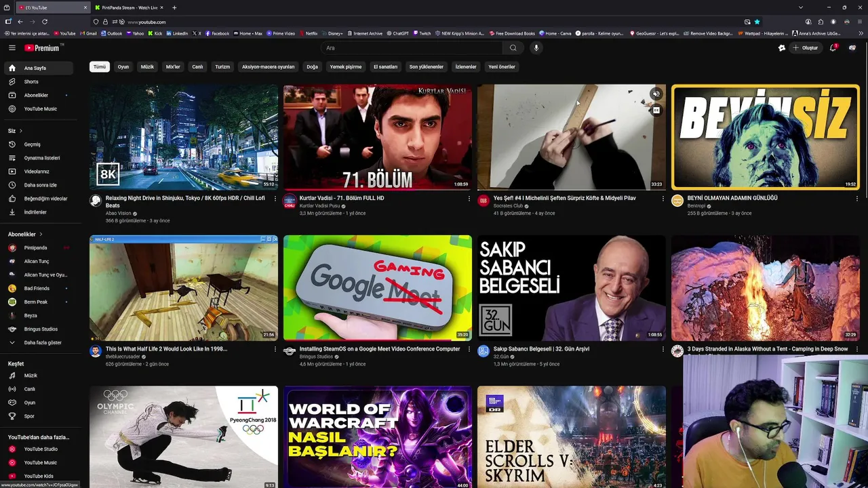
Task: Select the Canlı filter chip
Action: click(197, 67)
